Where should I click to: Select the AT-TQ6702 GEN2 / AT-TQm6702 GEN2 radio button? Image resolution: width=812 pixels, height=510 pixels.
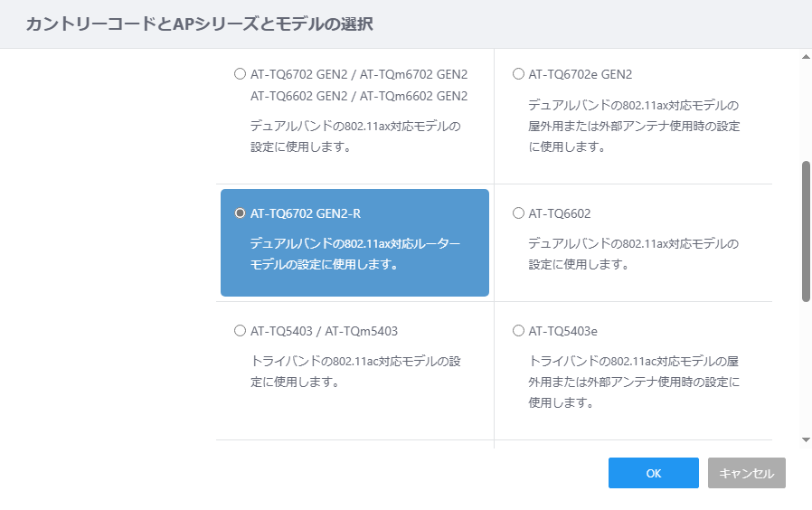[x=240, y=74]
